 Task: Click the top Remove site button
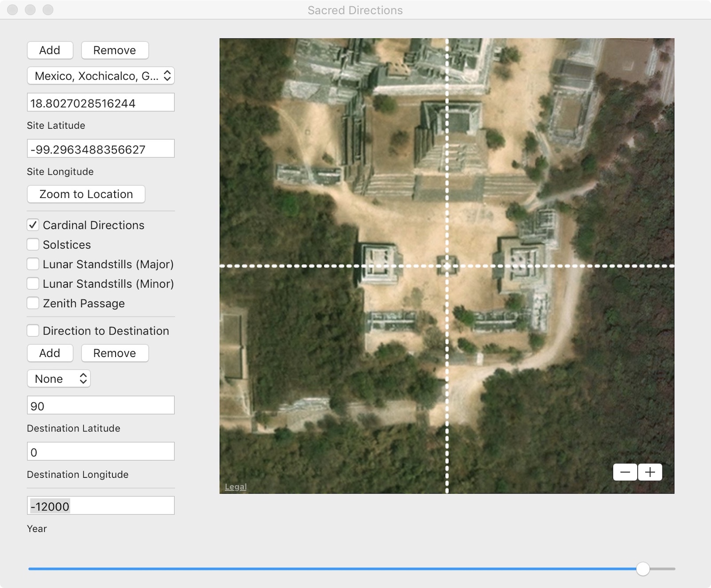click(x=115, y=50)
